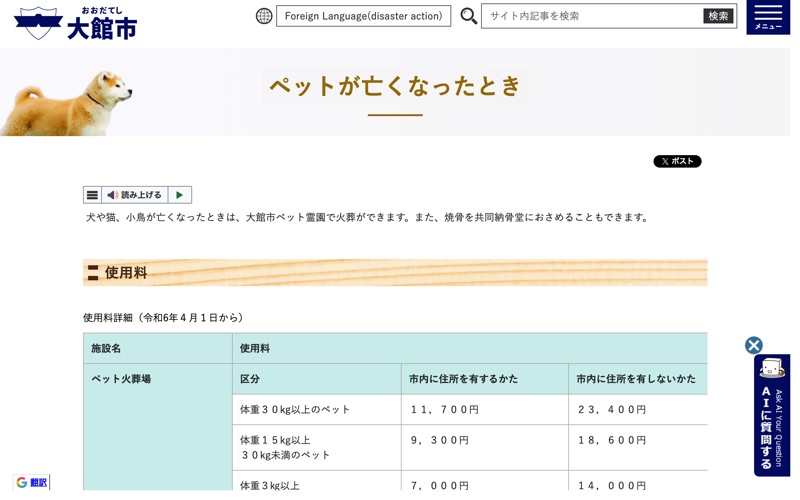Select the 体重15kg以上 30kg未満 row label

pyautogui.click(x=285, y=447)
